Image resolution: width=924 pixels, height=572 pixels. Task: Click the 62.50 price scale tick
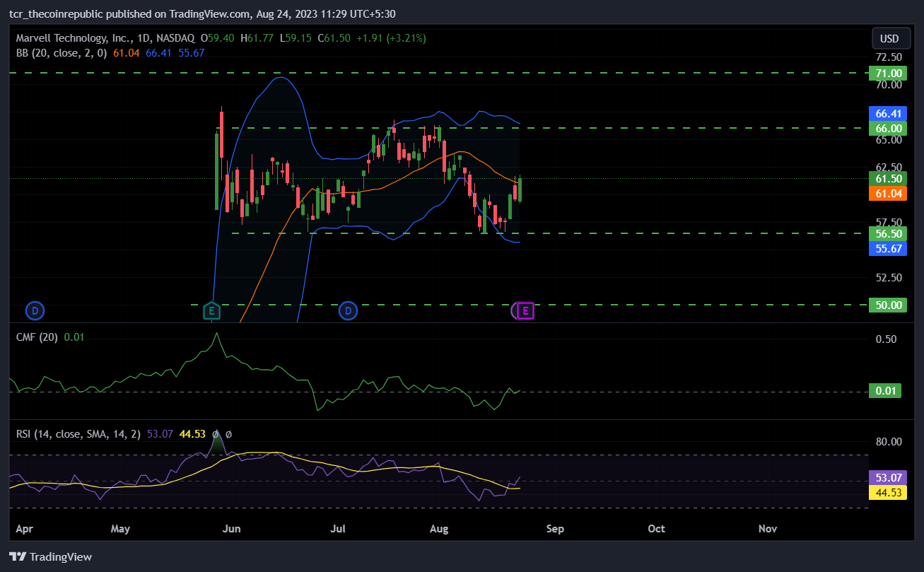[888, 167]
